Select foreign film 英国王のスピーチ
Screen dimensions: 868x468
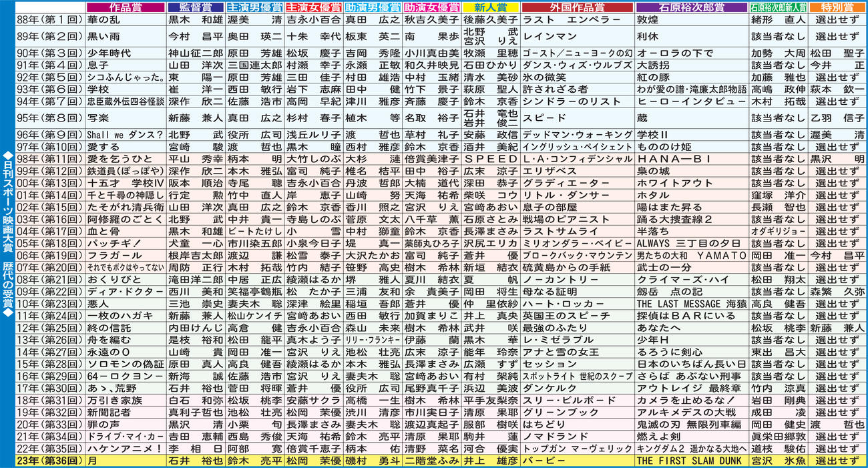pyautogui.click(x=566, y=314)
